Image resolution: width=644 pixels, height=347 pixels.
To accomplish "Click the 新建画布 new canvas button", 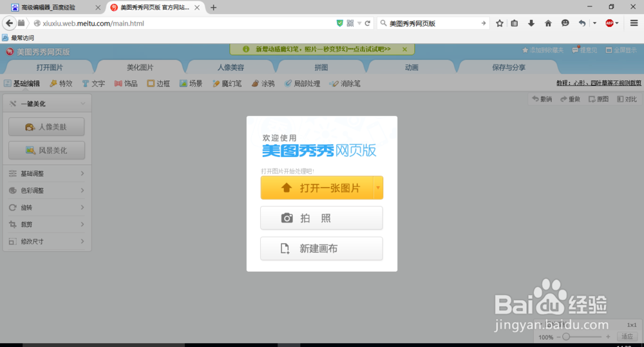I will point(321,249).
